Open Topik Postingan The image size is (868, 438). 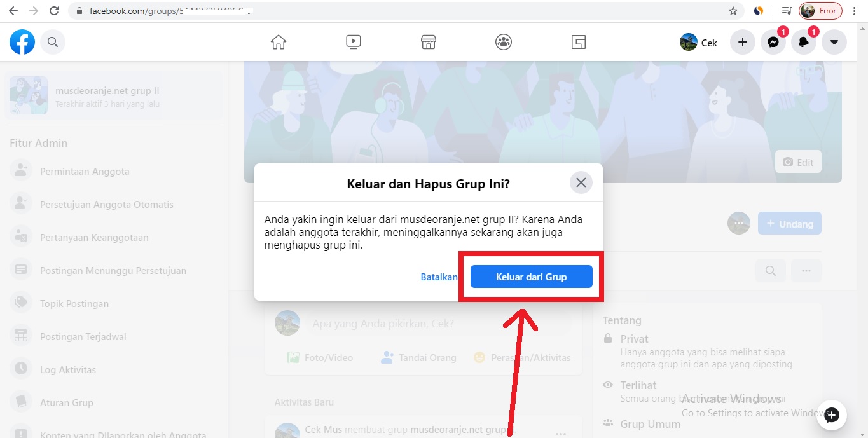(114, 304)
